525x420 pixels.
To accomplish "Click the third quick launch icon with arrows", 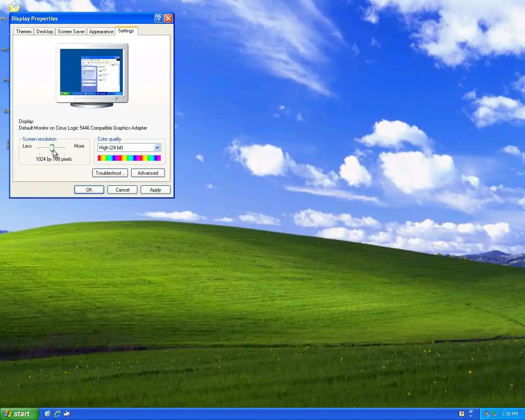I will point(67,414).
